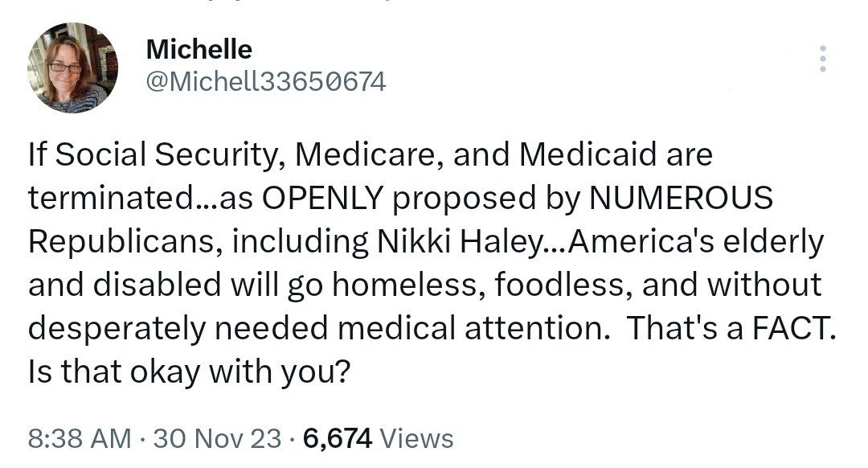Click the 8:38 AM timestamp

[80, 438]
